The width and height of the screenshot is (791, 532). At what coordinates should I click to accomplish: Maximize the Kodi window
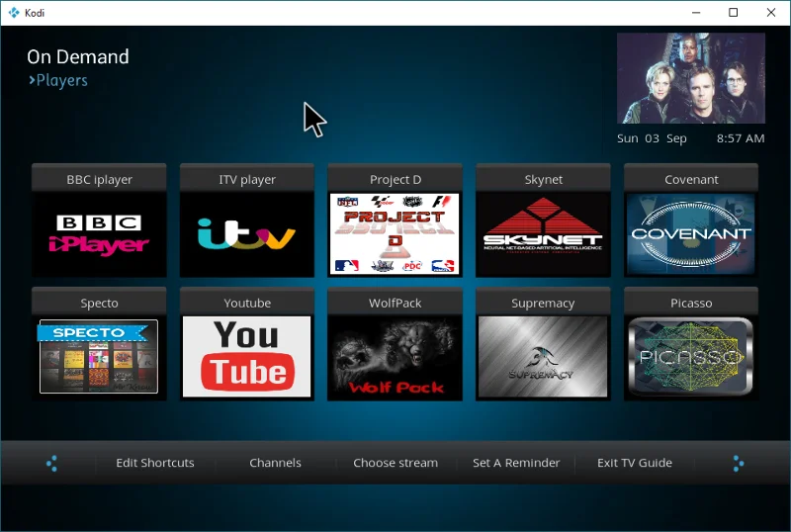[x=734, y=13]
